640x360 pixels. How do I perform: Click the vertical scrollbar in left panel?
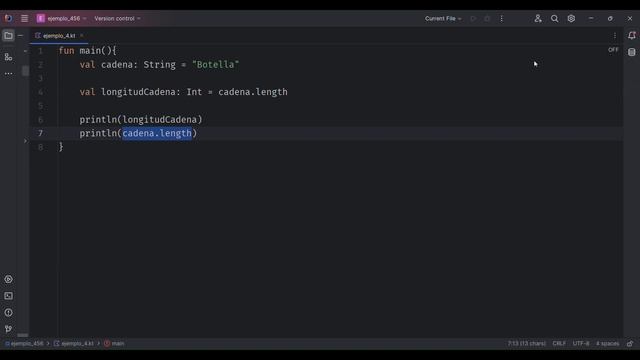25,71
